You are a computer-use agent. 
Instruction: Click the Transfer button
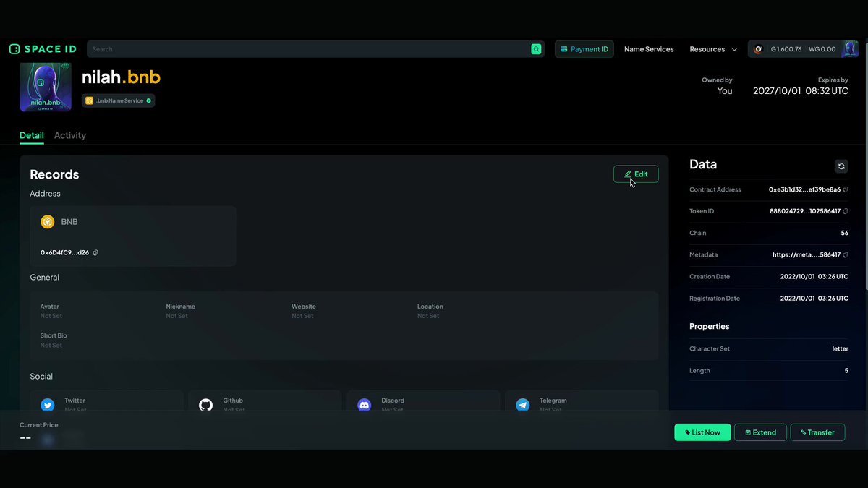817,432
